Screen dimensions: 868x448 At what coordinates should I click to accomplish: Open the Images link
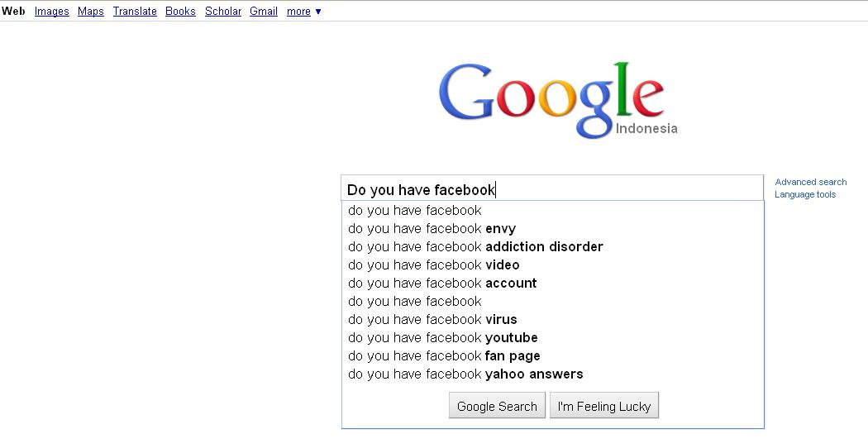[x=51, y=11]
